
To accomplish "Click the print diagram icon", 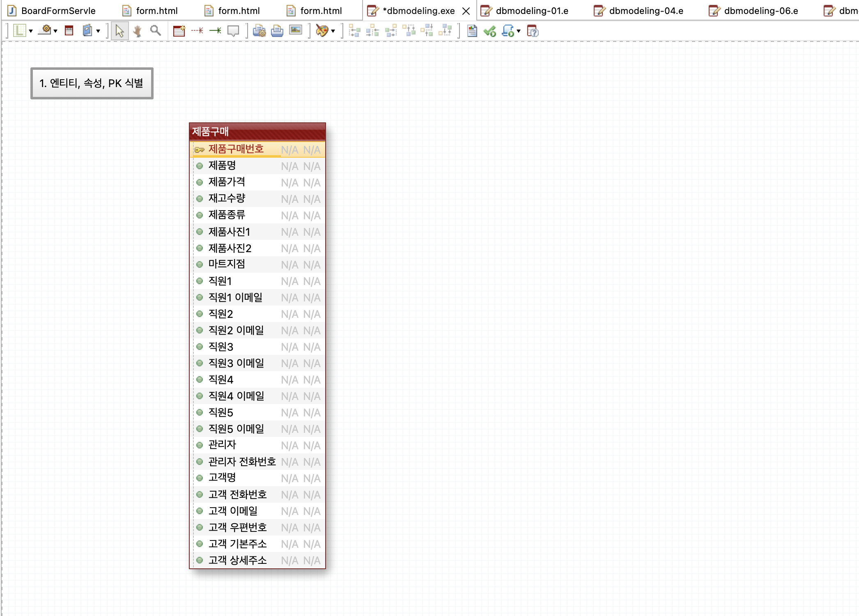I will click(277, 31).
